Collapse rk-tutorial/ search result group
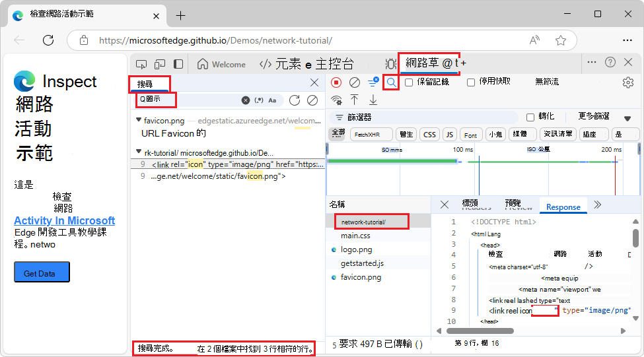The height and width of the screenshot is (357, 644). (x=139, y=152)
